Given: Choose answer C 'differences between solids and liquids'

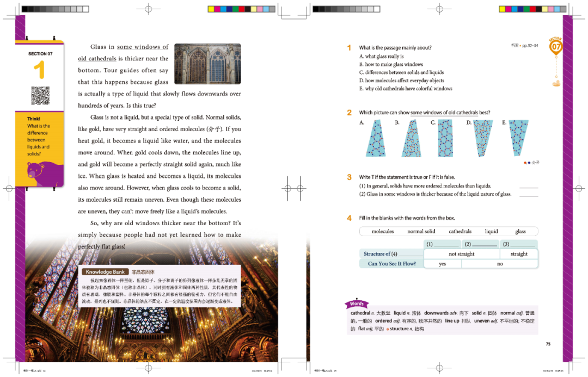Looking at the screenshot, I should [401, 72].
